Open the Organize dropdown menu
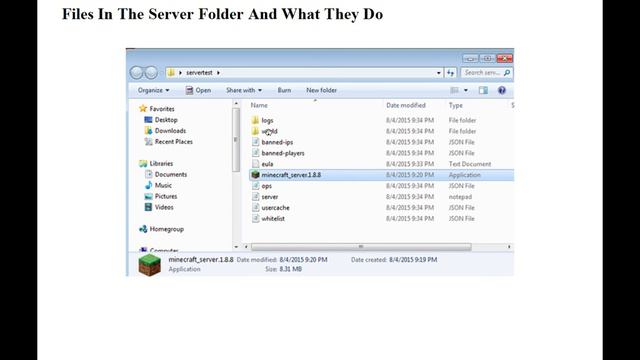The height and width of the screenshot is (360, 640). click(153, 90)
